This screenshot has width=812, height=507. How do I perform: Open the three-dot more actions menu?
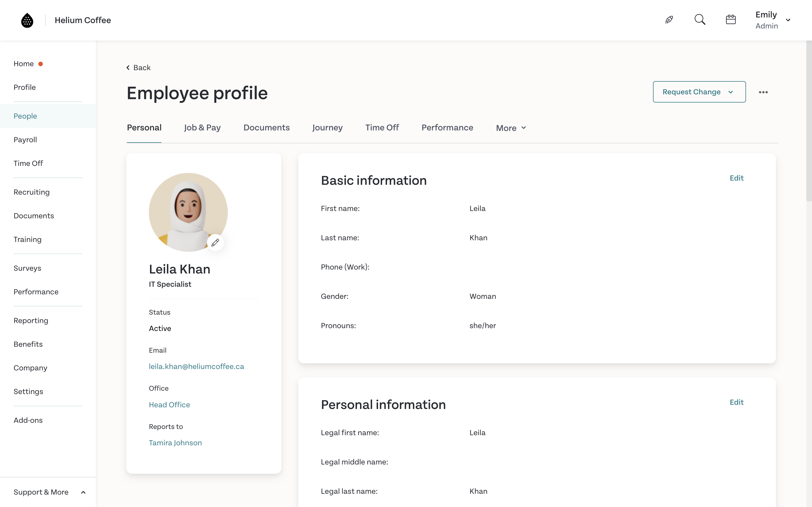pos(763,92)
